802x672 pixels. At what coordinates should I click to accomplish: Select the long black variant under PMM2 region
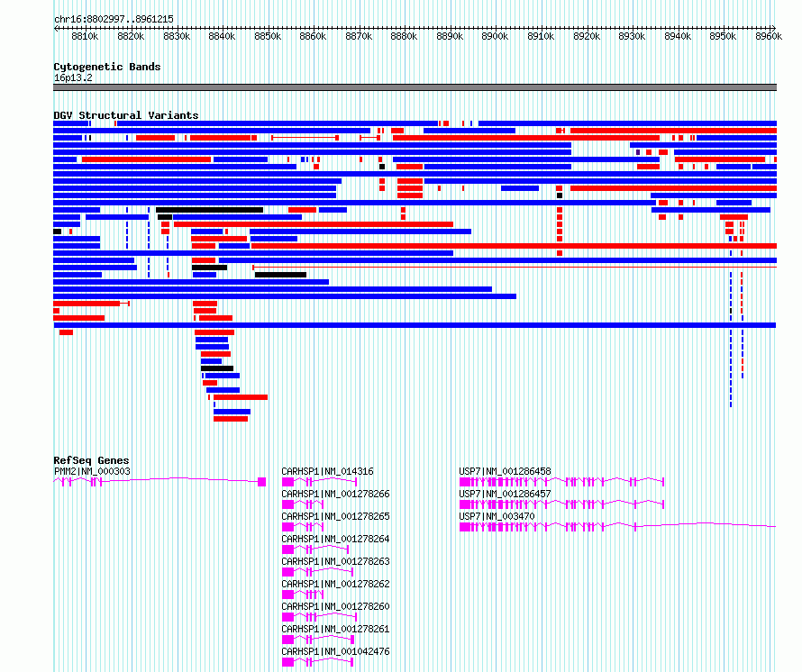(x=210, y=210)
